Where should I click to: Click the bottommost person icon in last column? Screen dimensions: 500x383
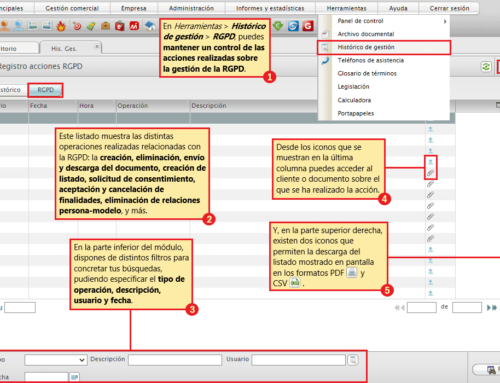coord(430,293)
